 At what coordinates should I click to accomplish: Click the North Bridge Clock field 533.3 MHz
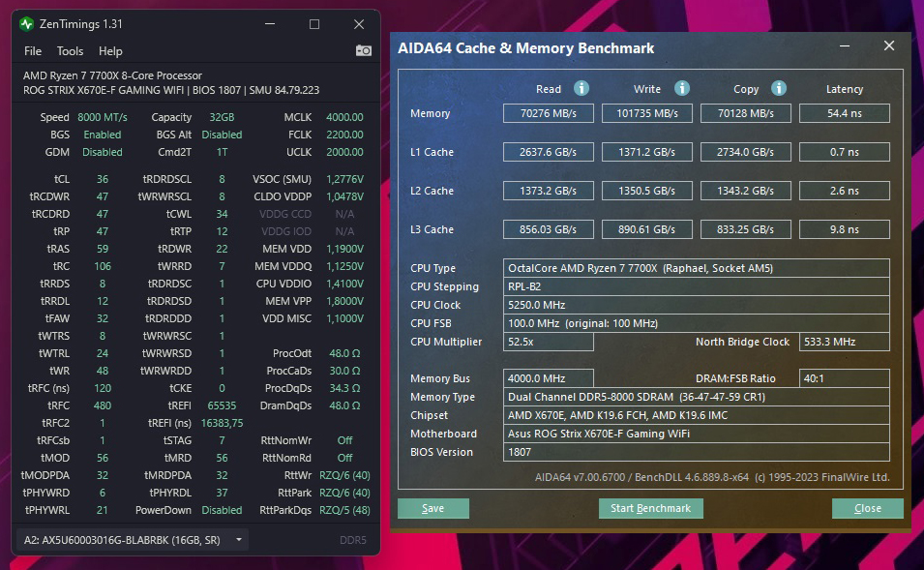click(x=845, y=342)
